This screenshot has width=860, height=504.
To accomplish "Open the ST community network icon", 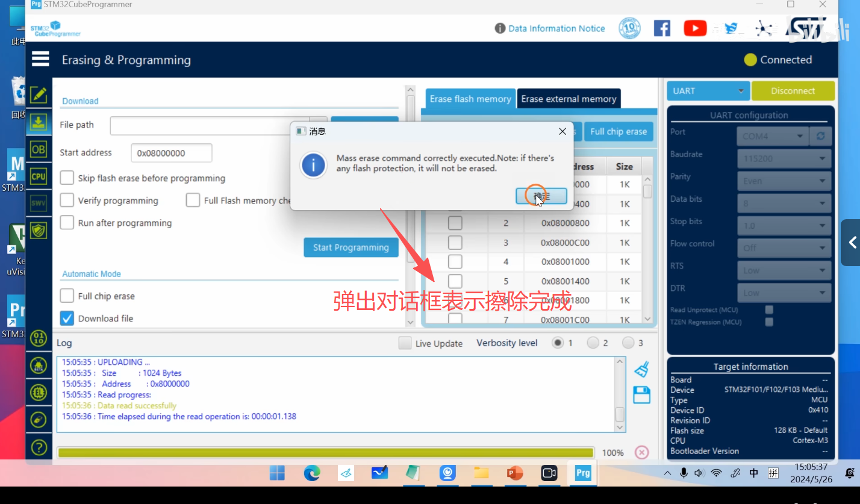I will click(764, 28).
